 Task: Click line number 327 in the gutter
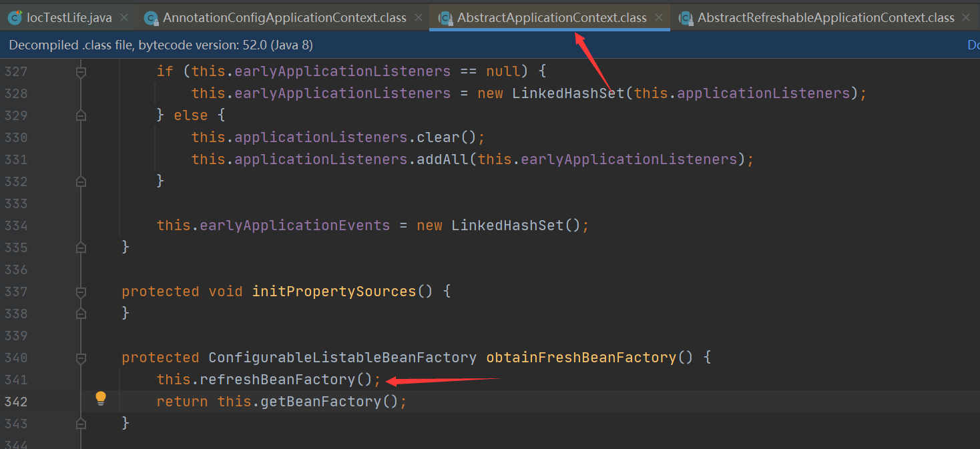click(x=16, y=71)
